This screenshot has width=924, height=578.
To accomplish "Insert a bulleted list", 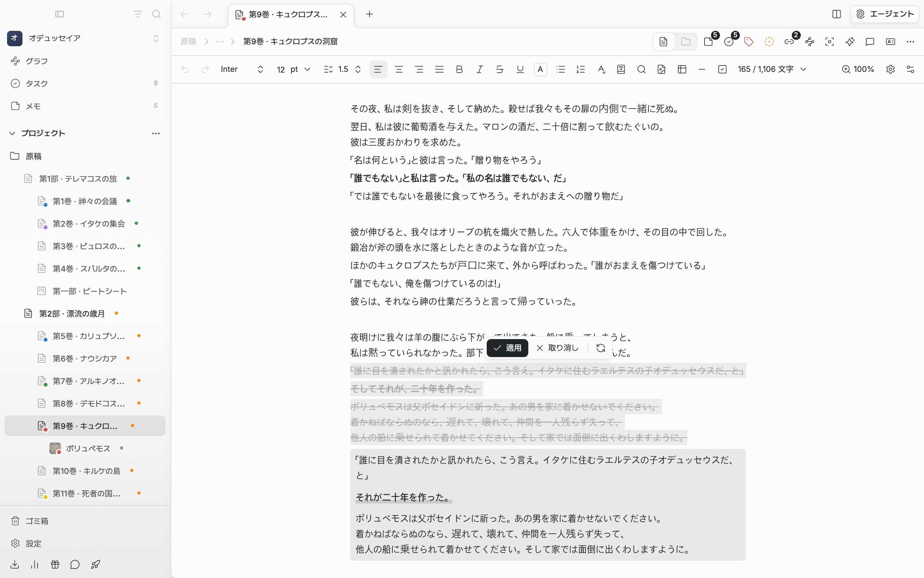I will point(560,69).
